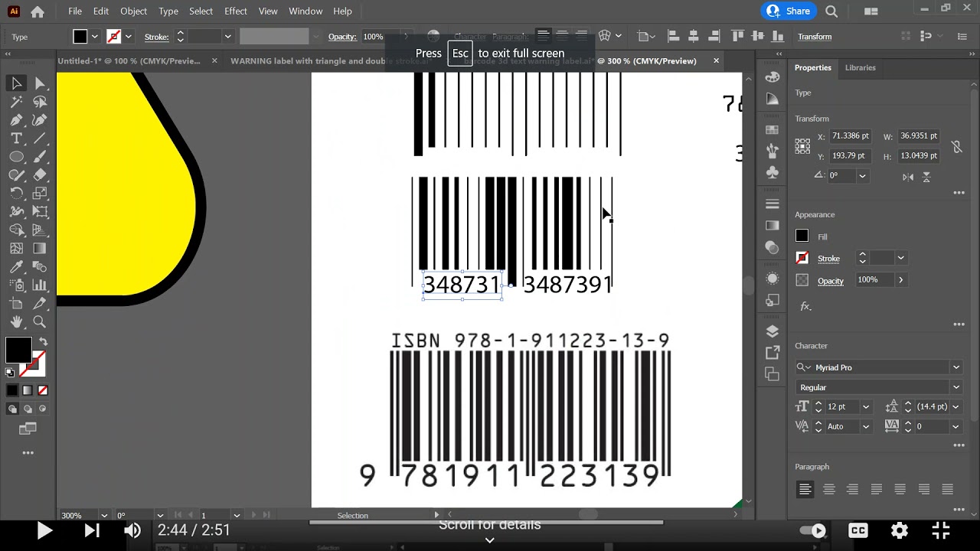Activate the Scale tool
This screenshot has width=980, height=551.
40,193
